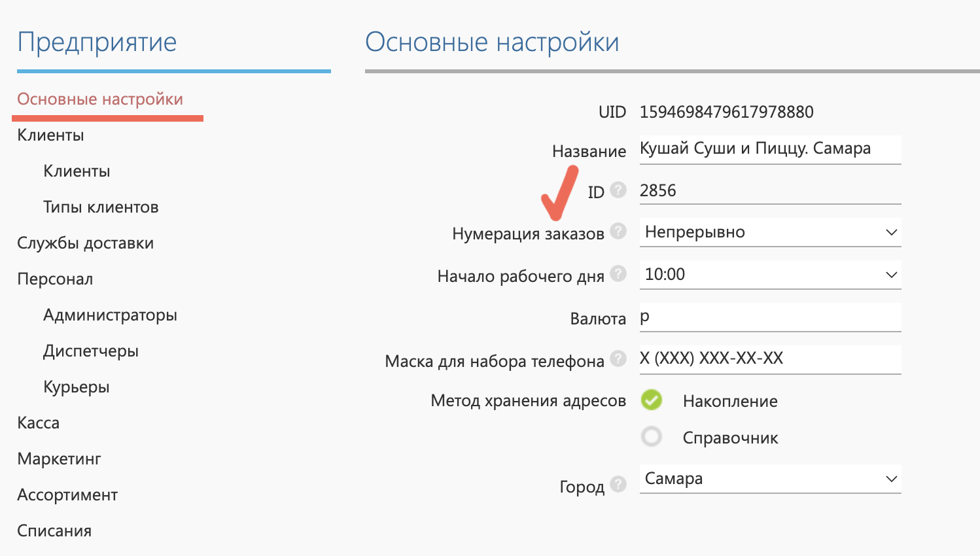Open Администраторы under Персонал

click(x=110, y=315)
